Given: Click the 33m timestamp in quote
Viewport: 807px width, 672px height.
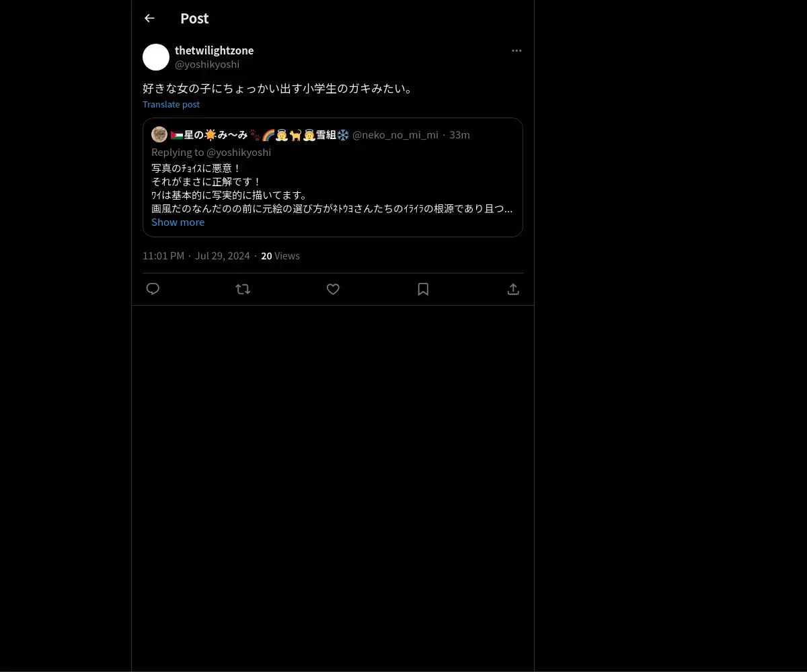Looking at the screenshot, I should 459,134.
